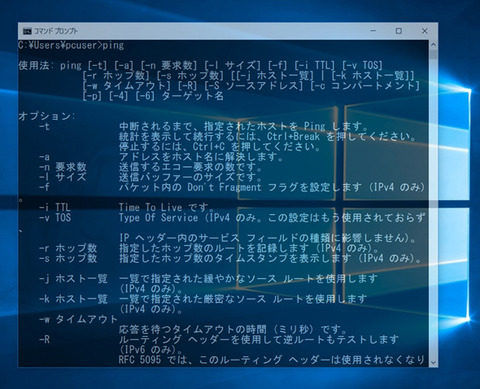Click the 厳密なソース ルート description line

pyautogui.click(x=243, y=299)
